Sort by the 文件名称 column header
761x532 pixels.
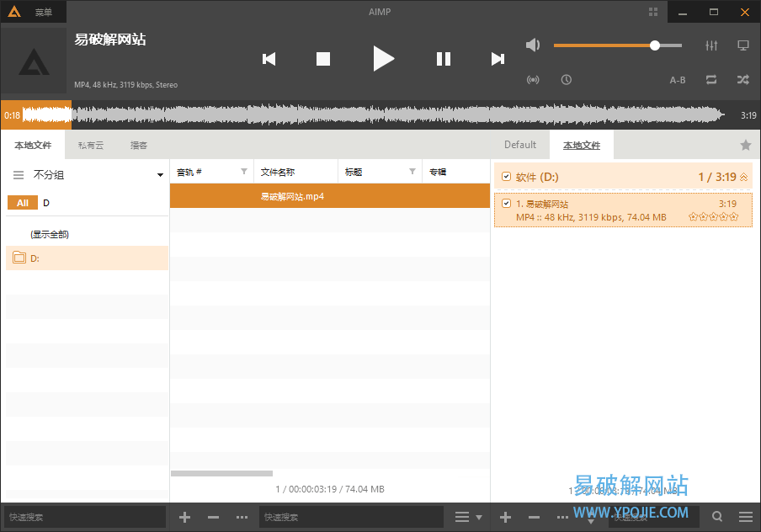pyautogui.click(x=296, y=172)
